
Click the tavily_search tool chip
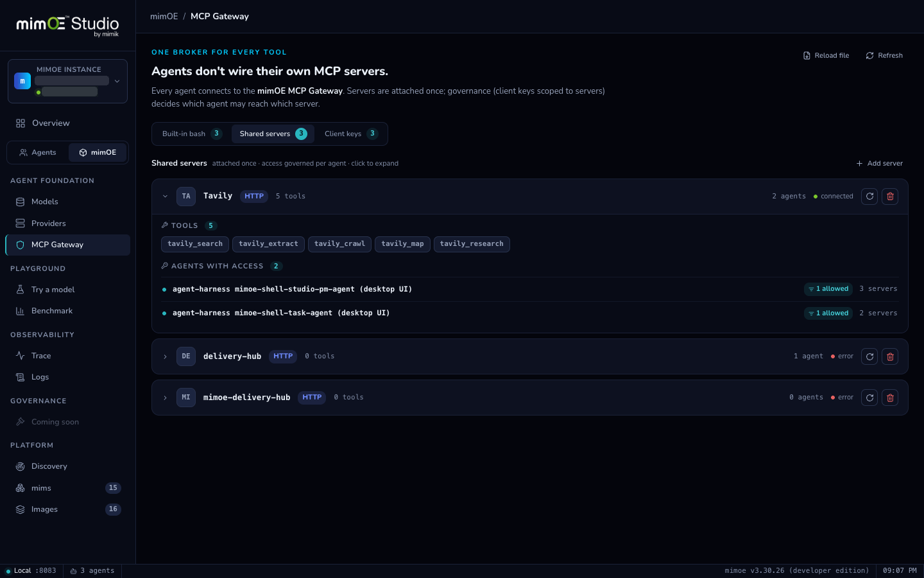[x=195, y=244]
